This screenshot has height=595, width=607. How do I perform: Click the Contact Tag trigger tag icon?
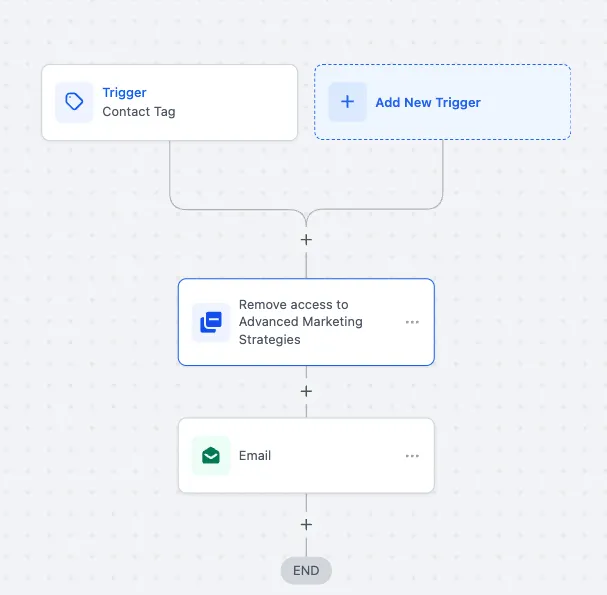click(x=74, y=102)
